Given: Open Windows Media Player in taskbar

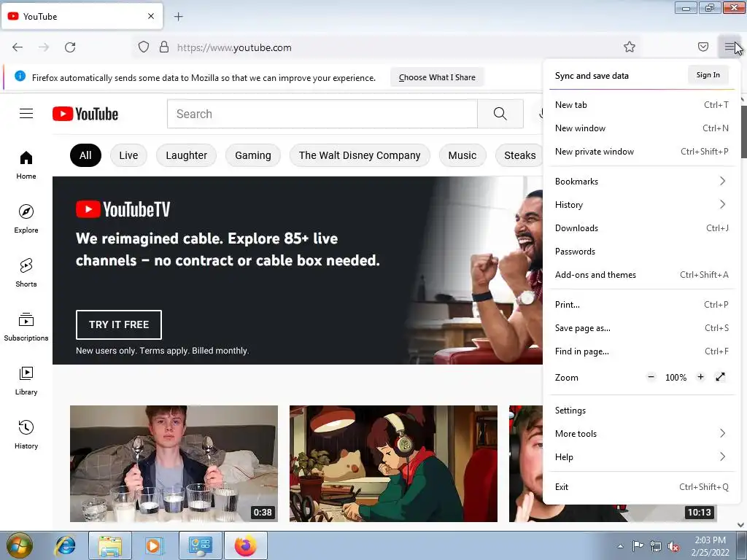Looking at the screenshot, I should (x=154, y=545).
